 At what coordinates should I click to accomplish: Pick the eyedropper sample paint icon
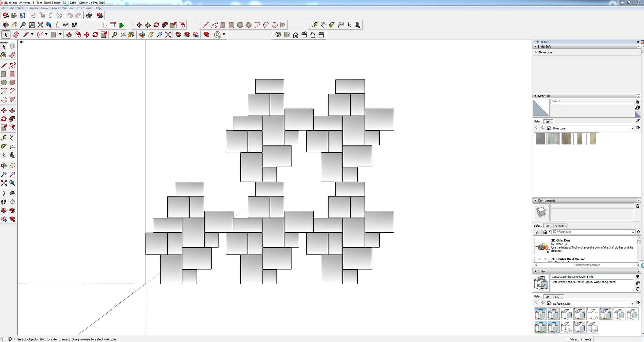[637, 121]
